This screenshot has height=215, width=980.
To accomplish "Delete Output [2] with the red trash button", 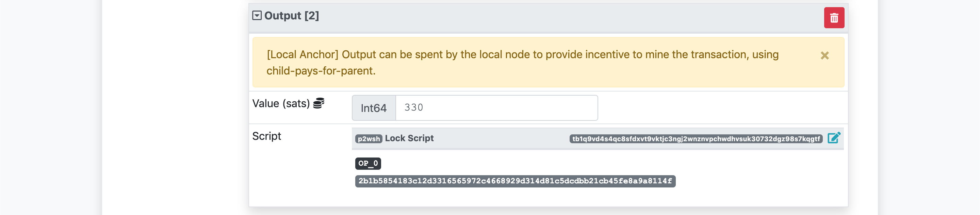I will [x=834, y=18].
